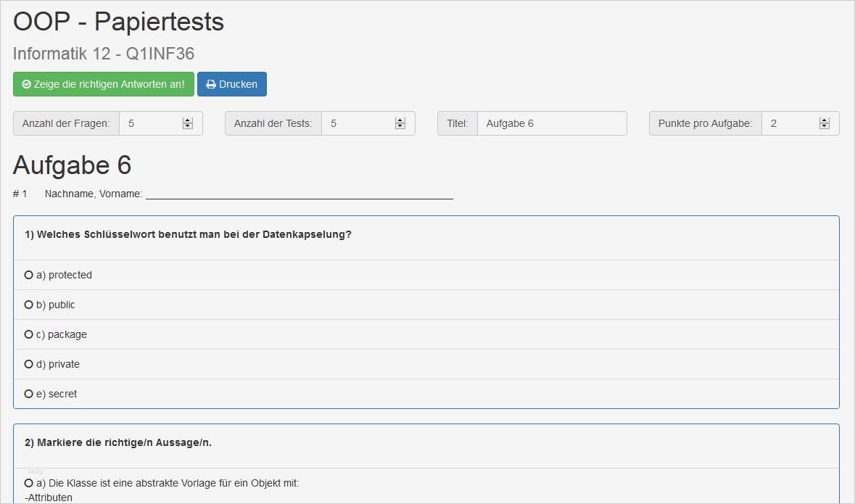This screenshot has height=504, width=855.
Task: Click the blue Drucken print button
Action: pyautogui.click(x=232, y=84)
